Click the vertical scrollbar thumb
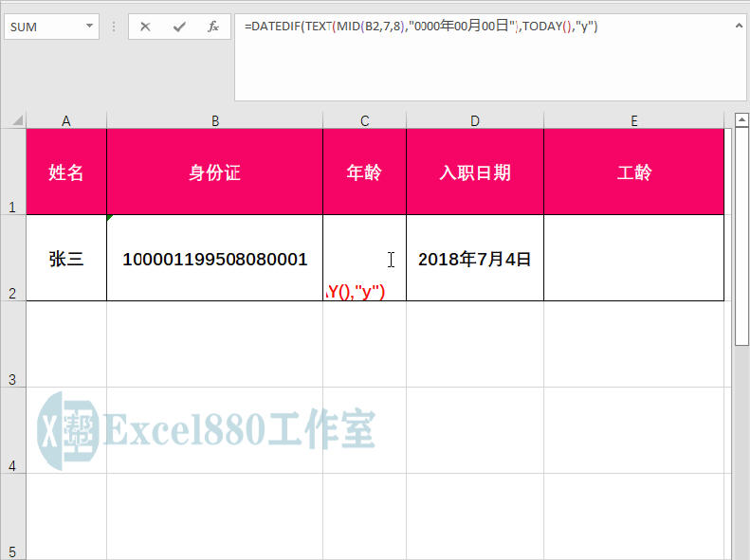 coord(741,236)
